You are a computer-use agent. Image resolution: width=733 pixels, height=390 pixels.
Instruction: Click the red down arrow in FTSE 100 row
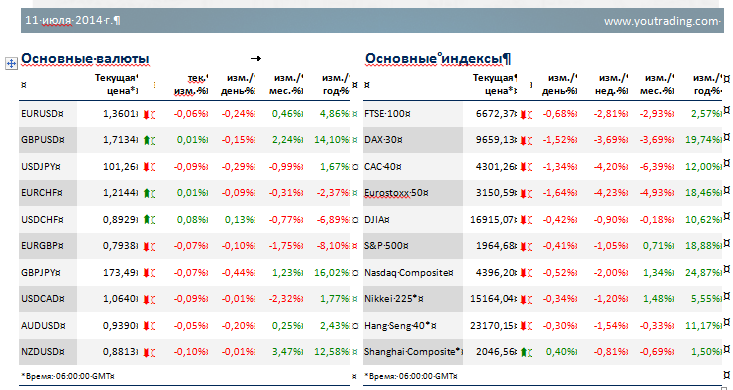[524, 114]
